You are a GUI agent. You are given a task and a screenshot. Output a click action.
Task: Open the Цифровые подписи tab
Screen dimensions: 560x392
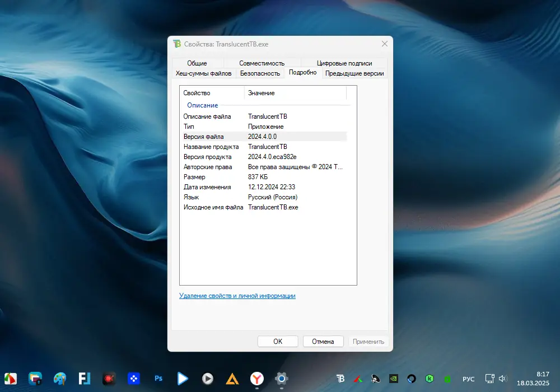[x=344, y=63]
